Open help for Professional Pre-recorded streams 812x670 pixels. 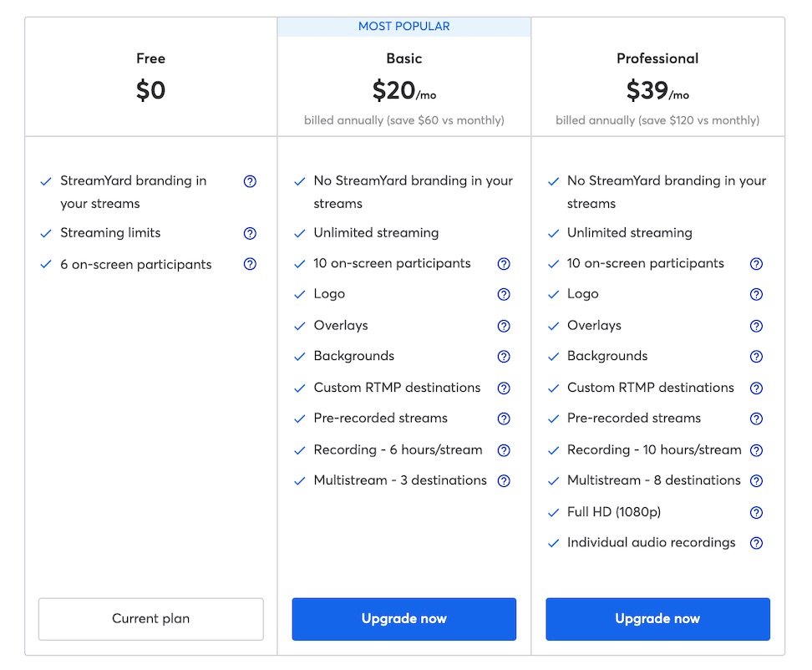tap(756, 419)
